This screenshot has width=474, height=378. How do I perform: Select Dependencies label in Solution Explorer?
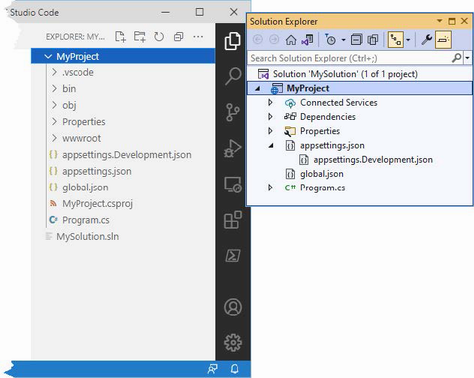coord(328,117)
